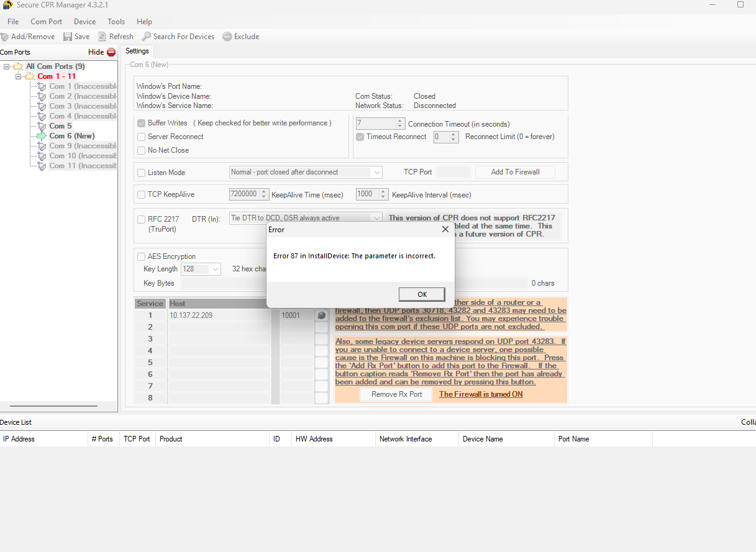Click the Refresh icon
Screen dimensions: 756x552
[x=101, y=37]
